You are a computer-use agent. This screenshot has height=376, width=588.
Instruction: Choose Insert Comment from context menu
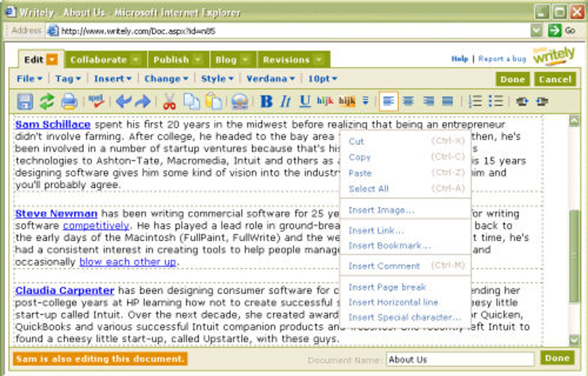pos(406,266)
